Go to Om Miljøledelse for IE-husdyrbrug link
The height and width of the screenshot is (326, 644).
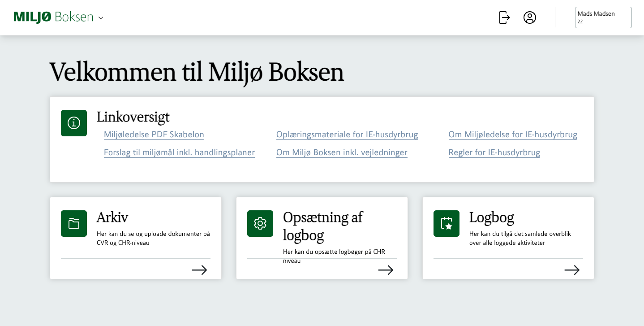point(513,135)
